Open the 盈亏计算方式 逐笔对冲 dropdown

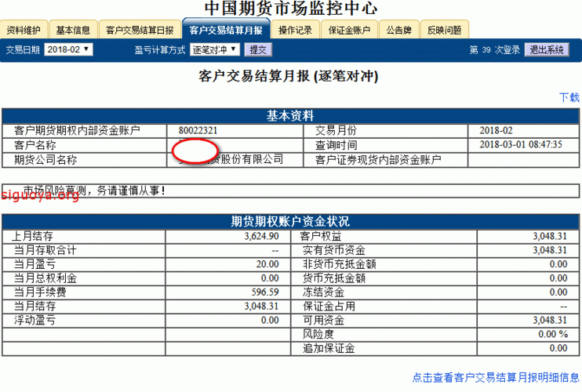pos(215,49)
